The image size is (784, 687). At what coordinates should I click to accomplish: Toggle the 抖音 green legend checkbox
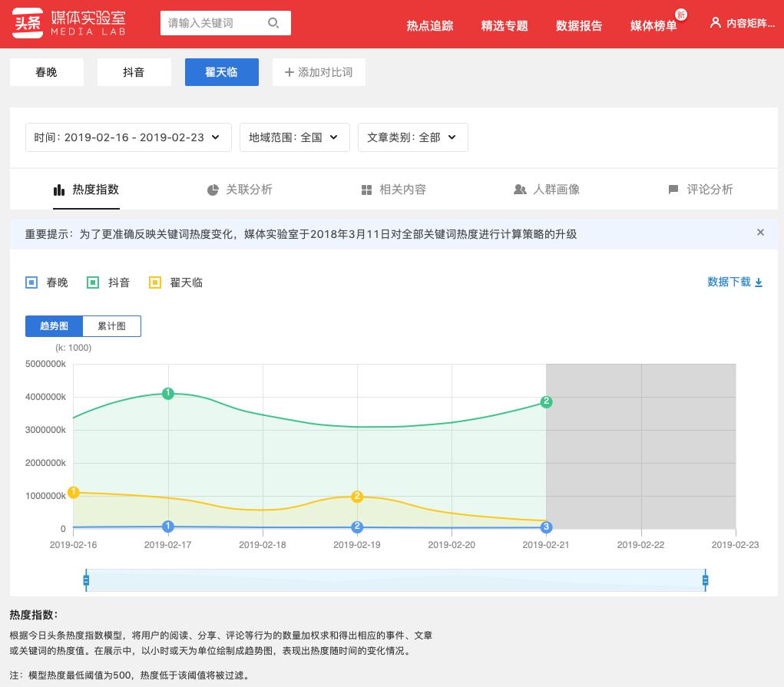(x=93, y=282)
